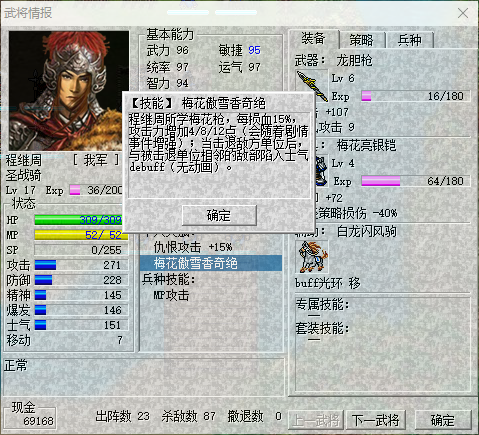The image size is (479, 435).
Task: Click the green HP bar 309/309
Action: coord(78,220)
